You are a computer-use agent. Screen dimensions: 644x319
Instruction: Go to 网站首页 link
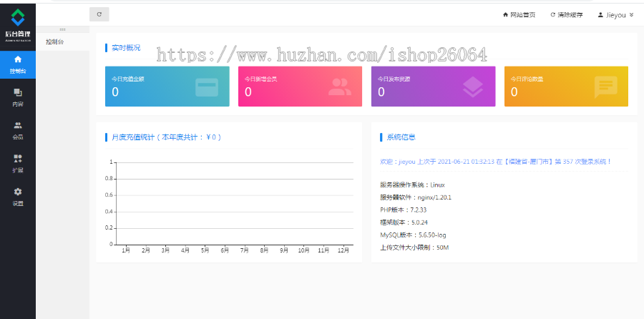coord(519,15)
